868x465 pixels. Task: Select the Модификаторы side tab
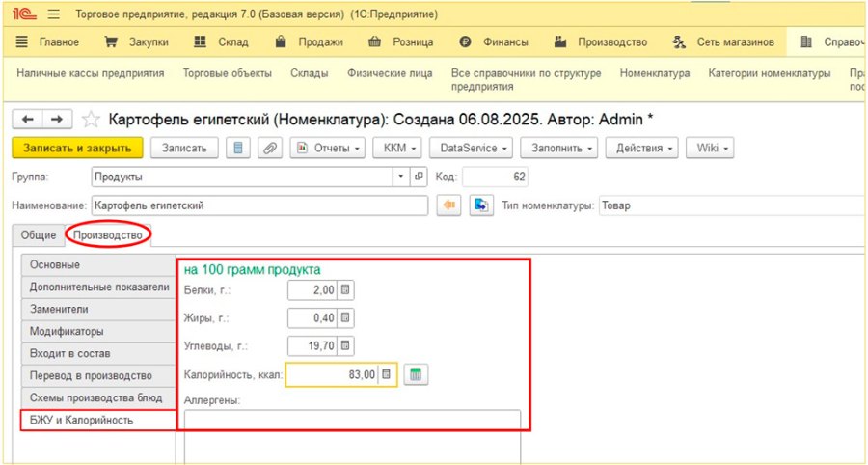(98, 331)
